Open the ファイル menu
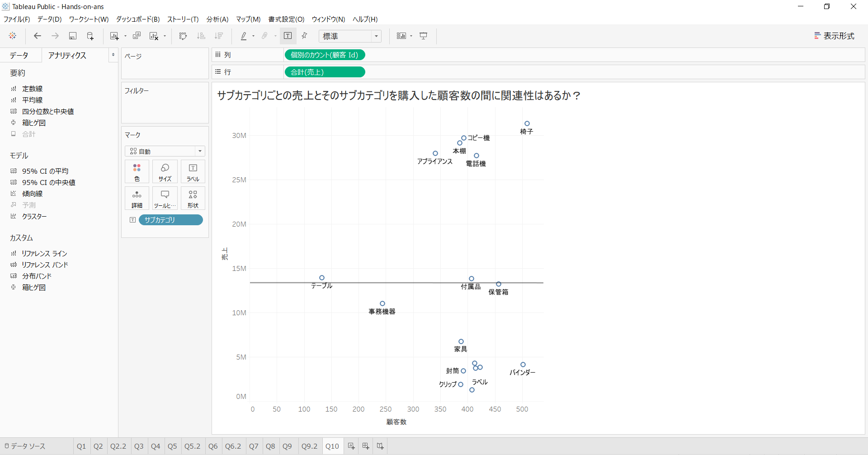Image resolution: width=868 pixels, height=455 pixels. click(17, 19)
